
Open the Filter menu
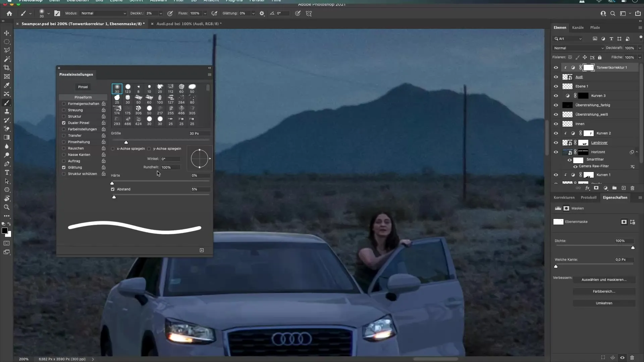tap(178, 1)
